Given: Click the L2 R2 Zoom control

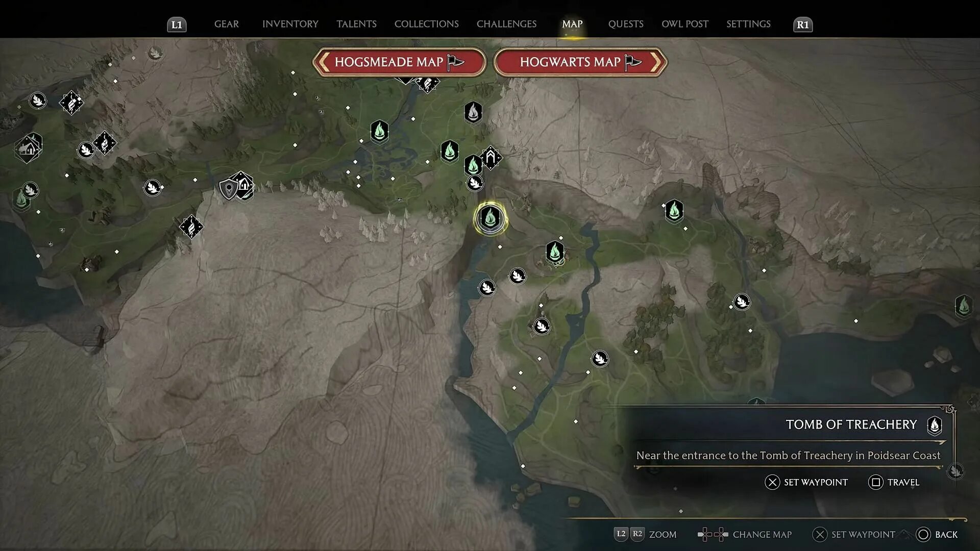Looking at the screenshot, I should [645, 534].
